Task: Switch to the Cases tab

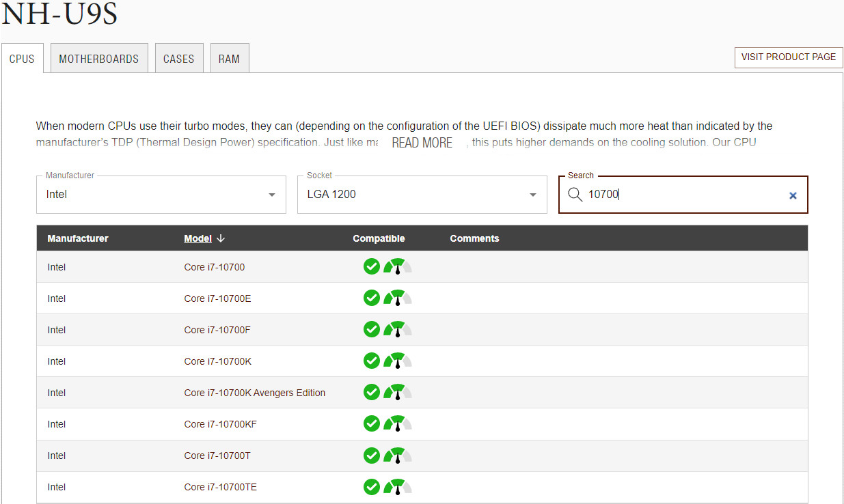Action: 178,59
